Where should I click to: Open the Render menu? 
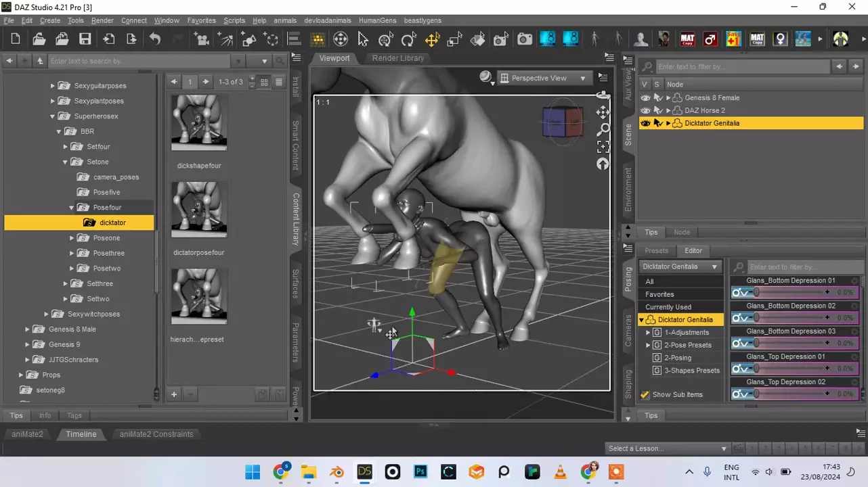(102, 20)
